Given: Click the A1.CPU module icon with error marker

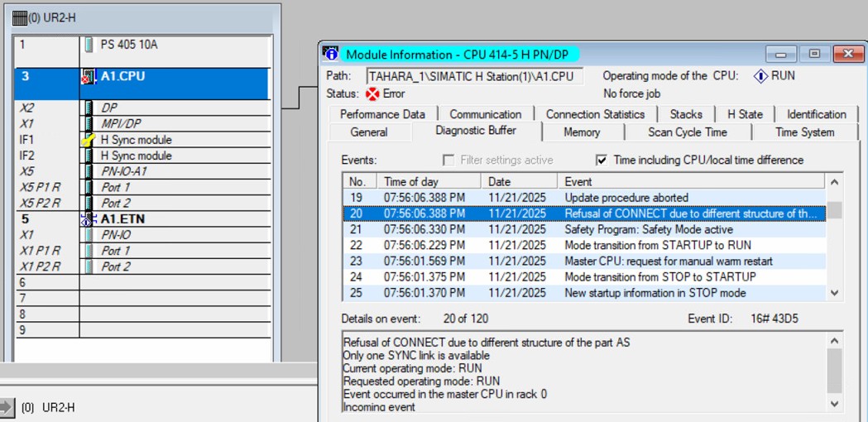Looking at the screenshot, I should (89, 76).
